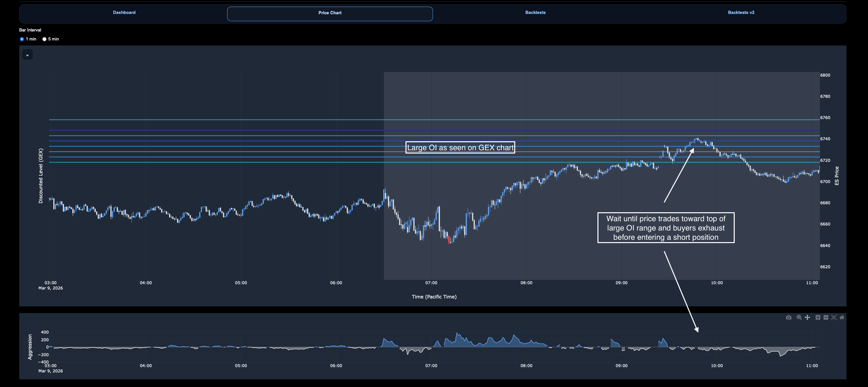This screenshot has height=387, width=868.
Task: Click the red candle near 07:10
Action: click(449, 240)
